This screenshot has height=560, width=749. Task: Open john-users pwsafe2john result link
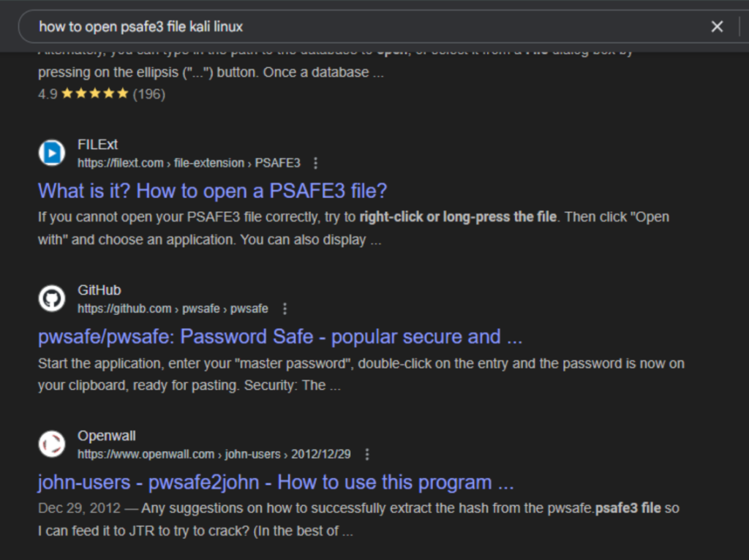pyautogui.click(x=276, y=483)
